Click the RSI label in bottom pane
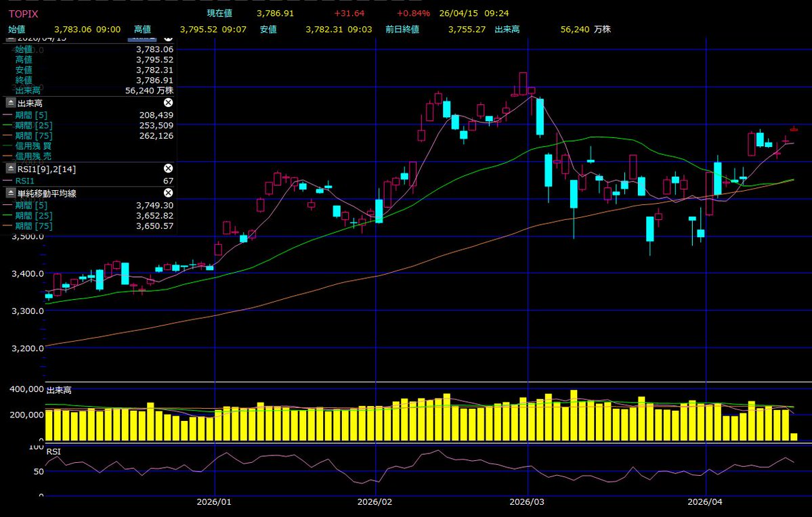This screenshot has height=517, width=812. click(54, 452)
